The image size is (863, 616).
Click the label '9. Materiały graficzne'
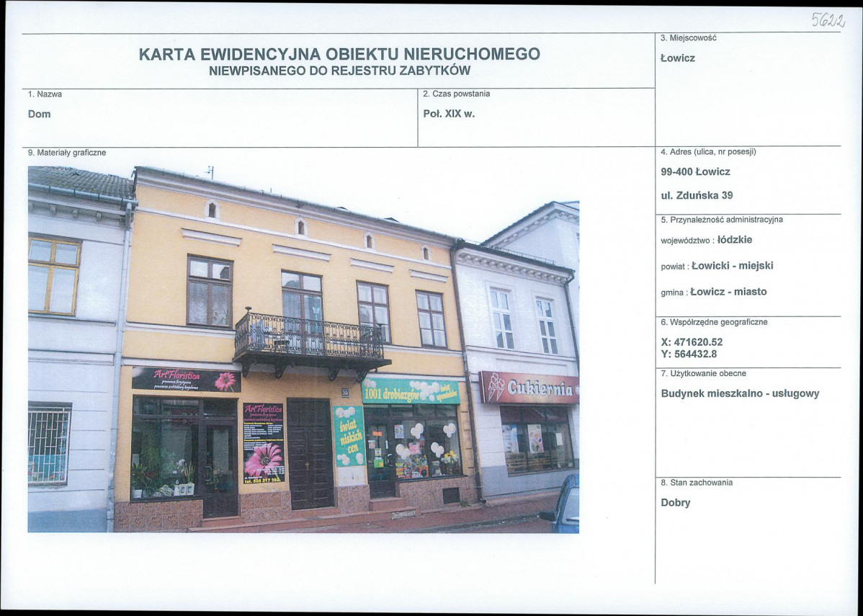[67, 153]
